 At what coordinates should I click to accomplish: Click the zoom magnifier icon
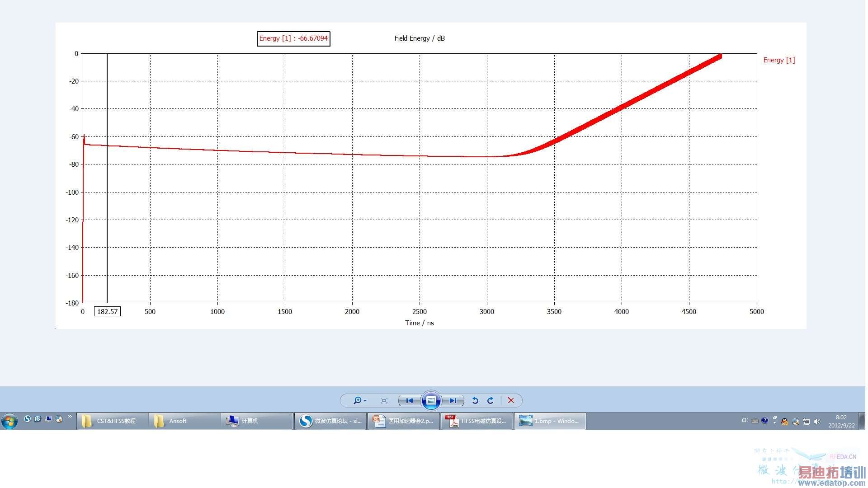[x=357, y=401]
